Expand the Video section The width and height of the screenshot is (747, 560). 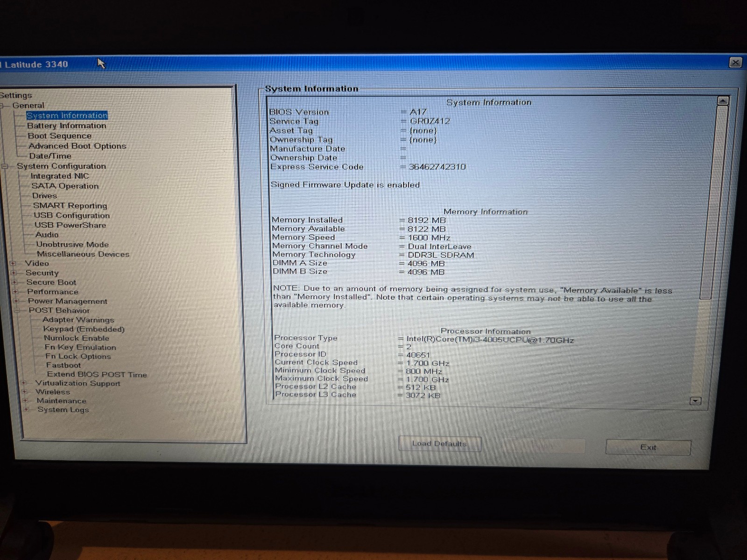tap(13, 263)
